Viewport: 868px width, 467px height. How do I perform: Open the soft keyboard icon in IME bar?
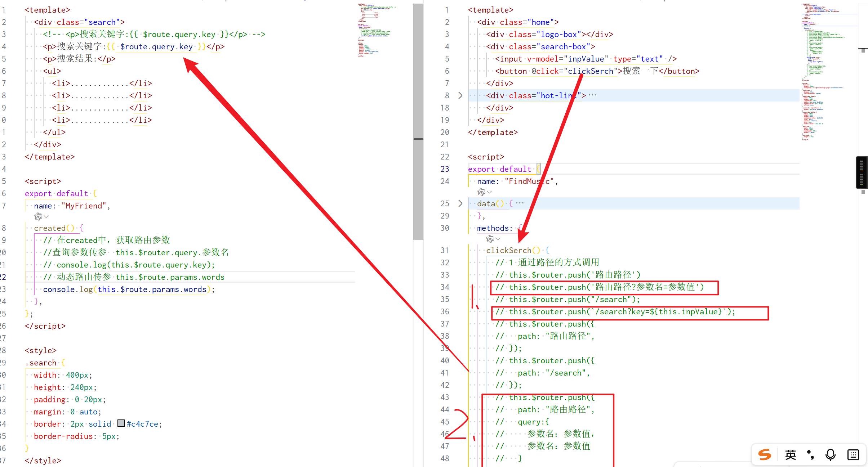tap(853, 455)
